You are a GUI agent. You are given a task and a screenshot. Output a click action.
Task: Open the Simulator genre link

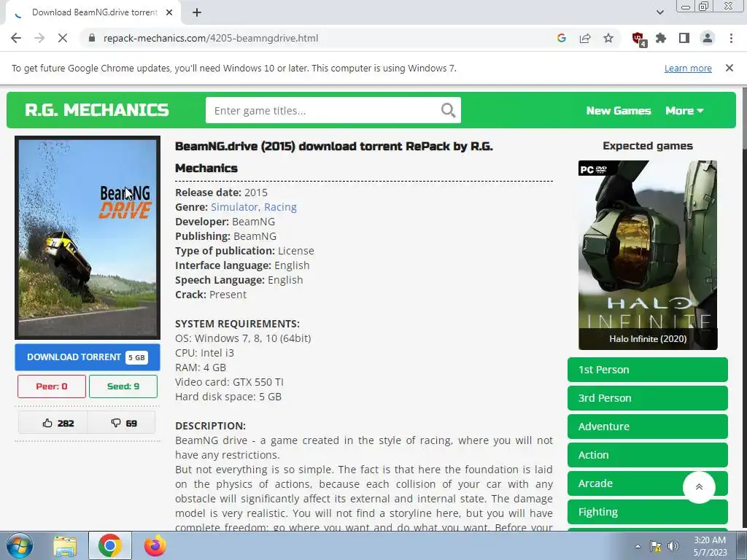click(234, 207)
